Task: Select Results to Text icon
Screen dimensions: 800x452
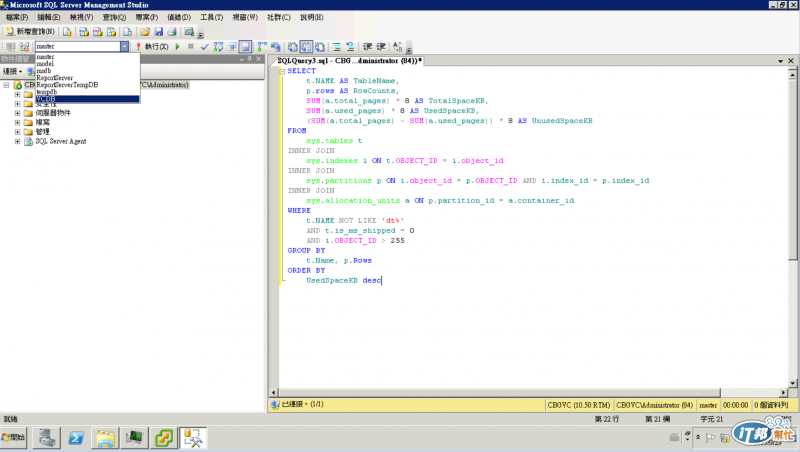Action: pos(292,46)
